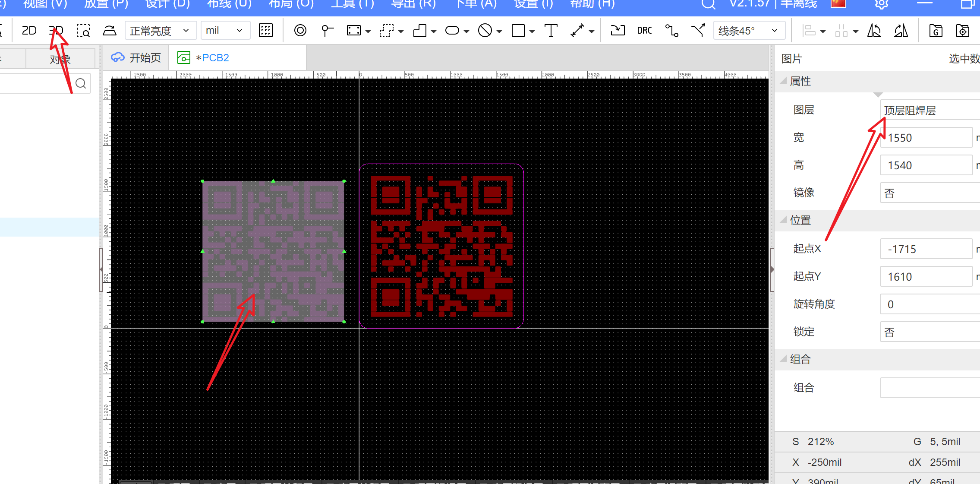Select the differential pair routing icon
980x484 pixels.
click(698, 31)
